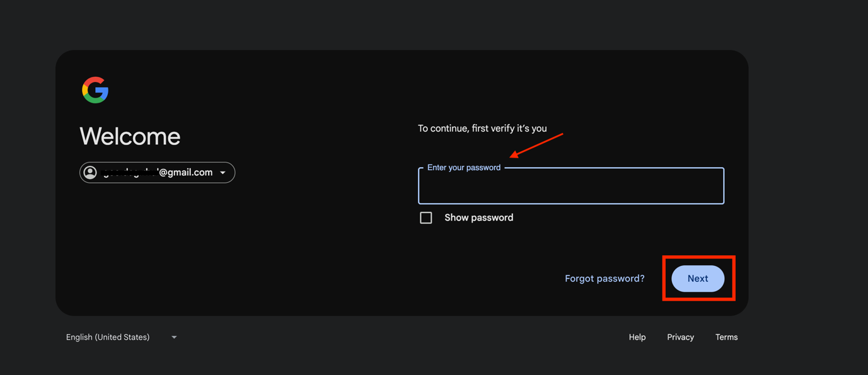Open the Terms link in the footer
Screen dimensions: 868x375
click(726, 337)
